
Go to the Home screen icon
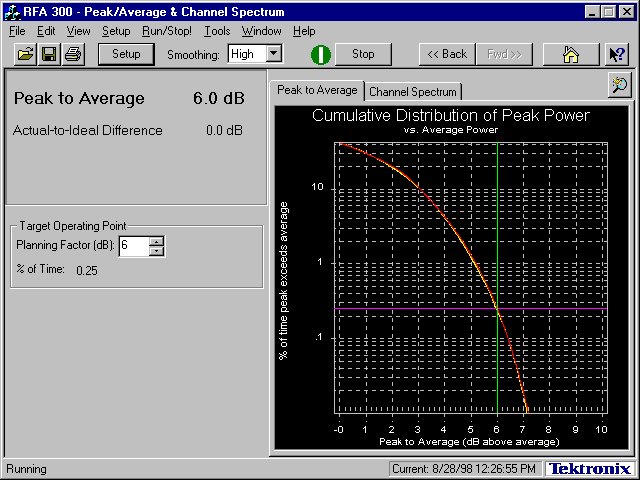pos(571,54)
